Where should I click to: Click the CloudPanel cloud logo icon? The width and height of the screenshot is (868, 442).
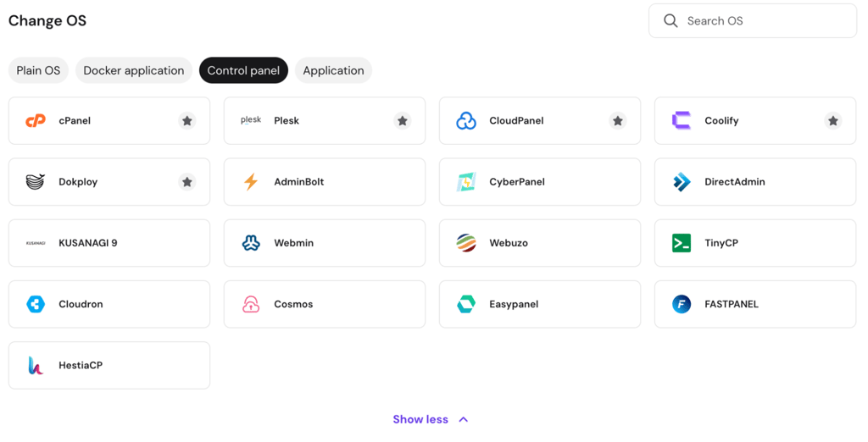[x=466, y=120]
